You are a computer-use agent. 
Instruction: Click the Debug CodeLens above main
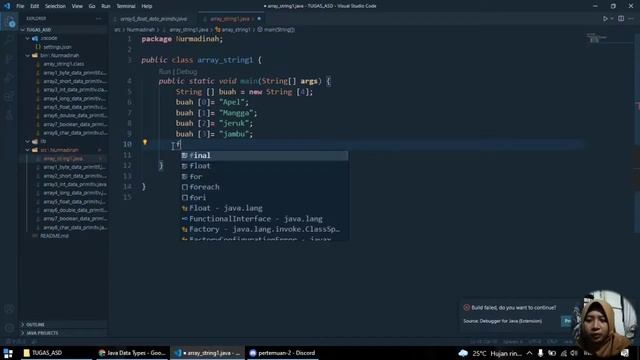[x=187, y=71]
